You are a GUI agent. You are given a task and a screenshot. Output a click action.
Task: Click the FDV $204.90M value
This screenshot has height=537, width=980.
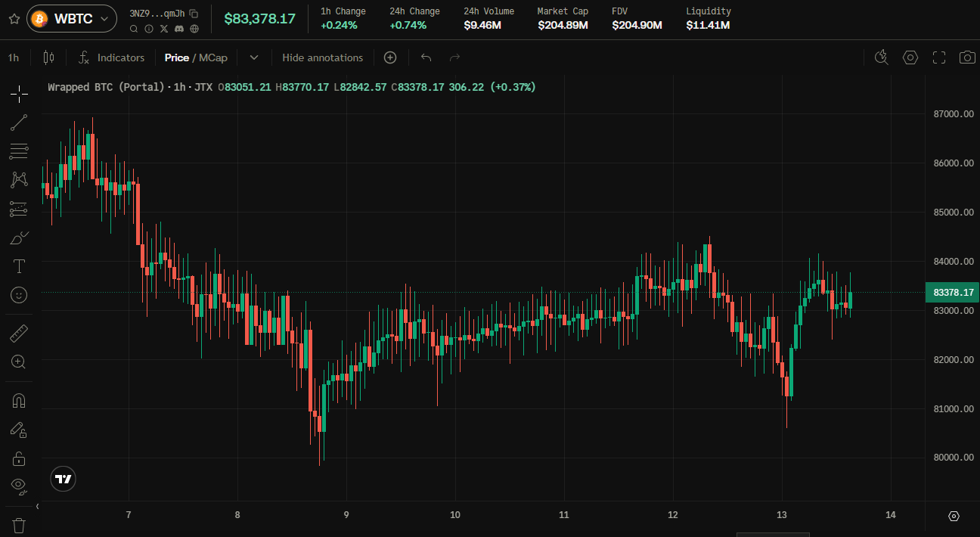pos(637,25)
